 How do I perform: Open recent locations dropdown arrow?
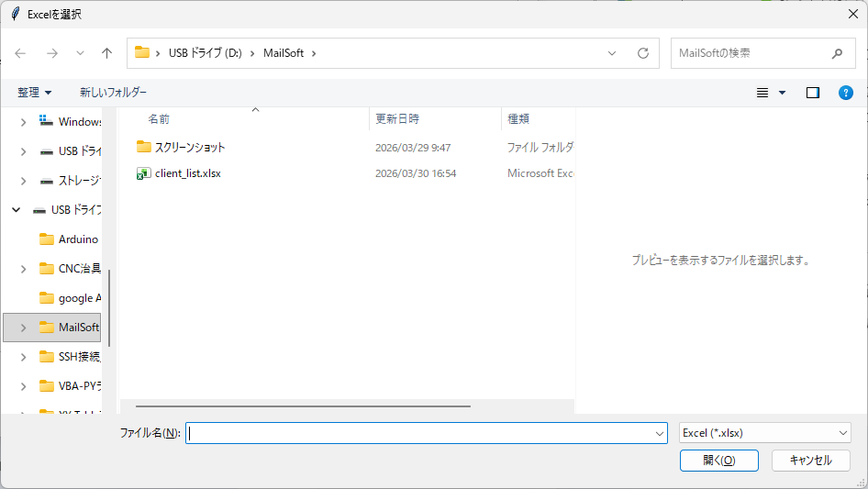[80, 53]
